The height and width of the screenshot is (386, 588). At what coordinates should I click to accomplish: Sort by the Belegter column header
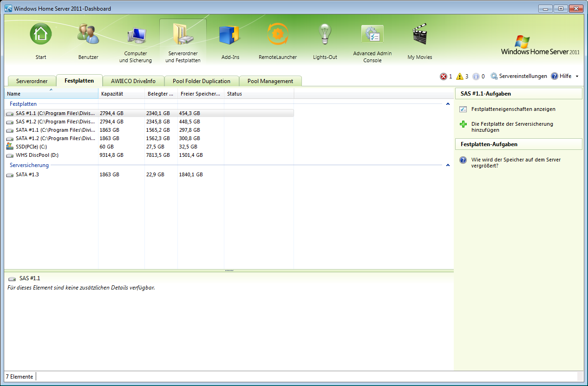pos(161,94)
